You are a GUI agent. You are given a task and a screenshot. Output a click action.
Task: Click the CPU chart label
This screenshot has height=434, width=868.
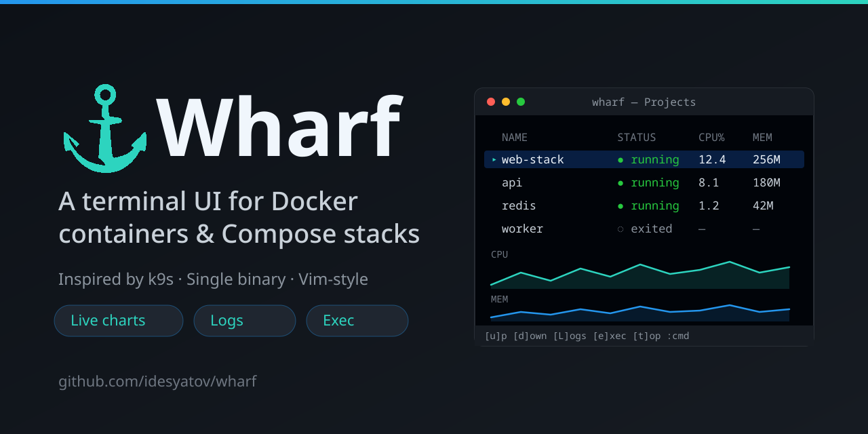499,254
